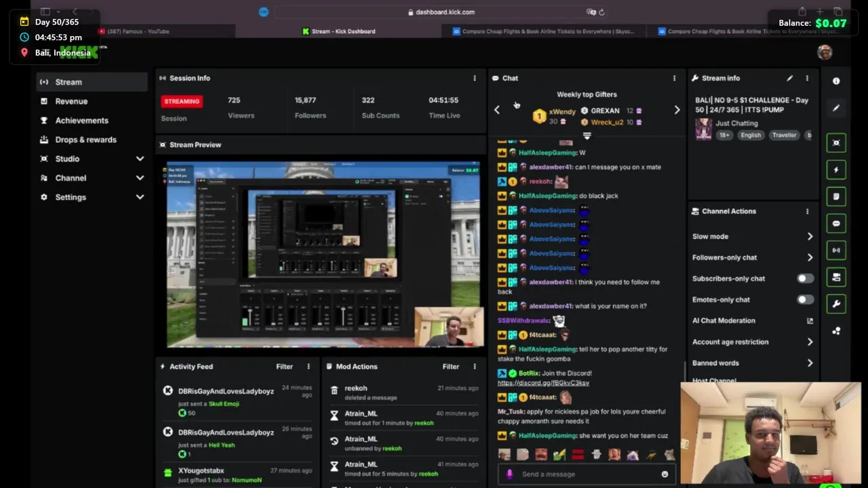Open the Mod Actions options menu
Image resolution: width=868 pixels, height=488 pixels.
475,367
